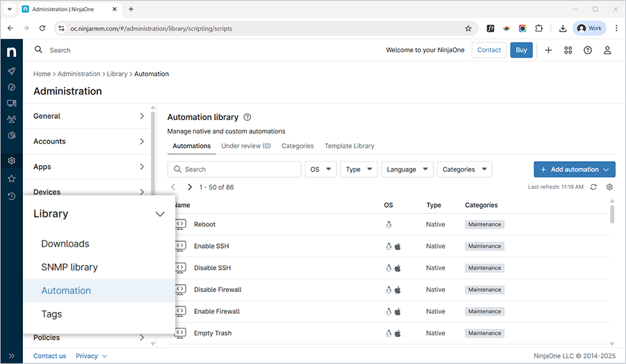Image resolution: width=626 pixels, height=364 pixels.
Task: Expand the Categories filter dropdown
Action: [464, 169]
